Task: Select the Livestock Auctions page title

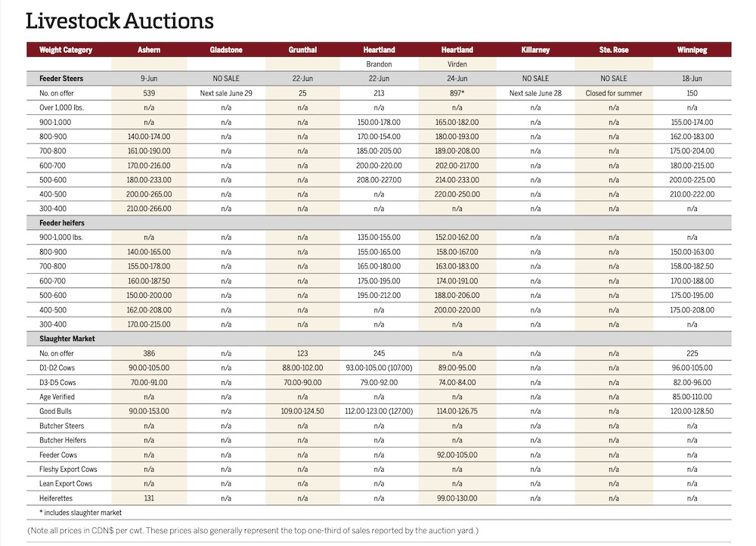Action: 119,20
